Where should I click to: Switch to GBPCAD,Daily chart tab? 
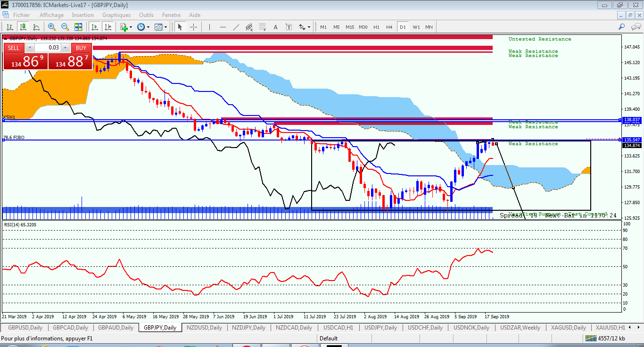71,328
